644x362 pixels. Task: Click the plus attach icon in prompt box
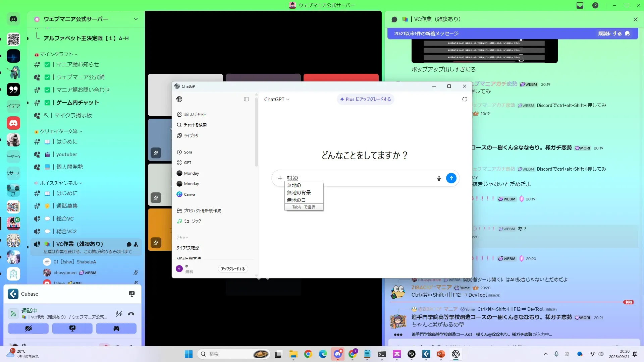coord(280,178)
